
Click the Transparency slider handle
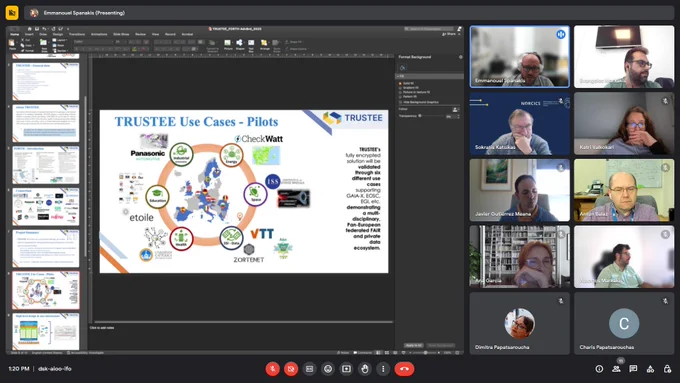pos(420,116)
